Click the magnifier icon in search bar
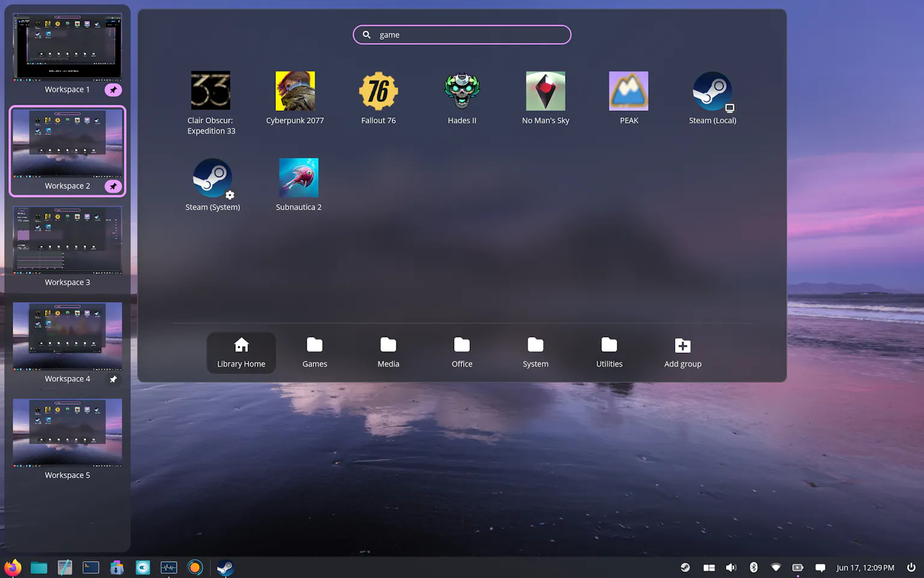This screenshot has height=578, width=924. (366, 35)
